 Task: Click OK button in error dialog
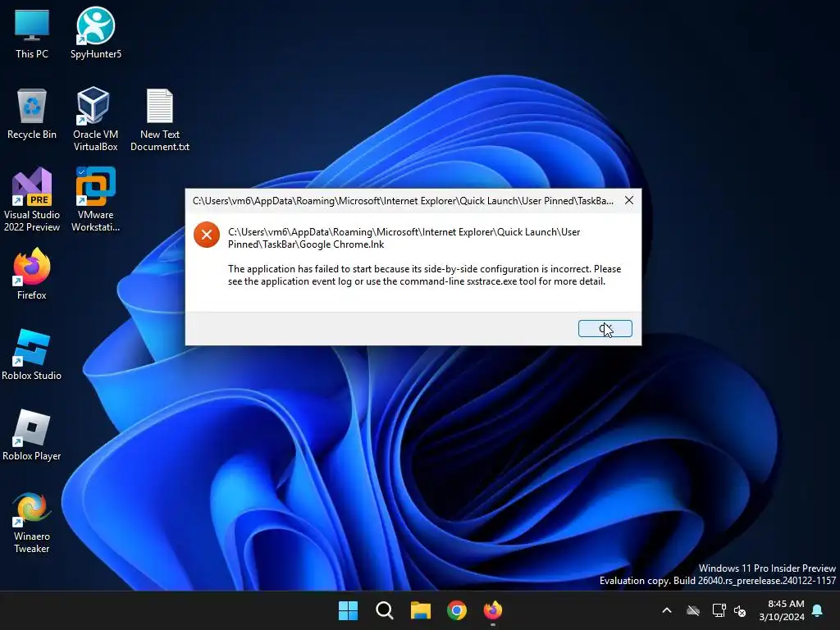[x=605, y=328]
